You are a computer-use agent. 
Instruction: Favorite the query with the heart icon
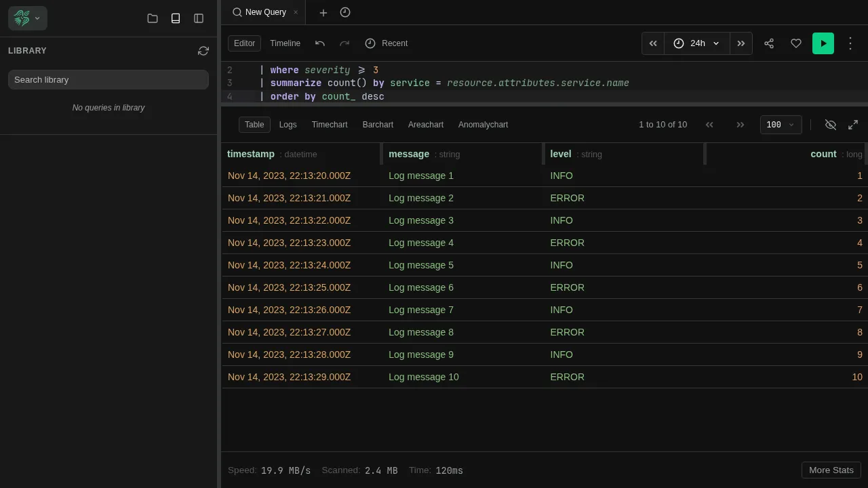click(x=796, y=43)
